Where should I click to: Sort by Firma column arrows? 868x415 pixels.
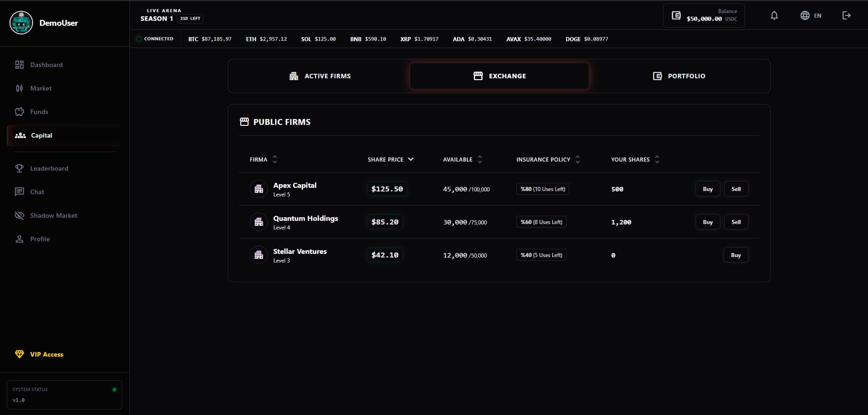[x=275, y=159]
